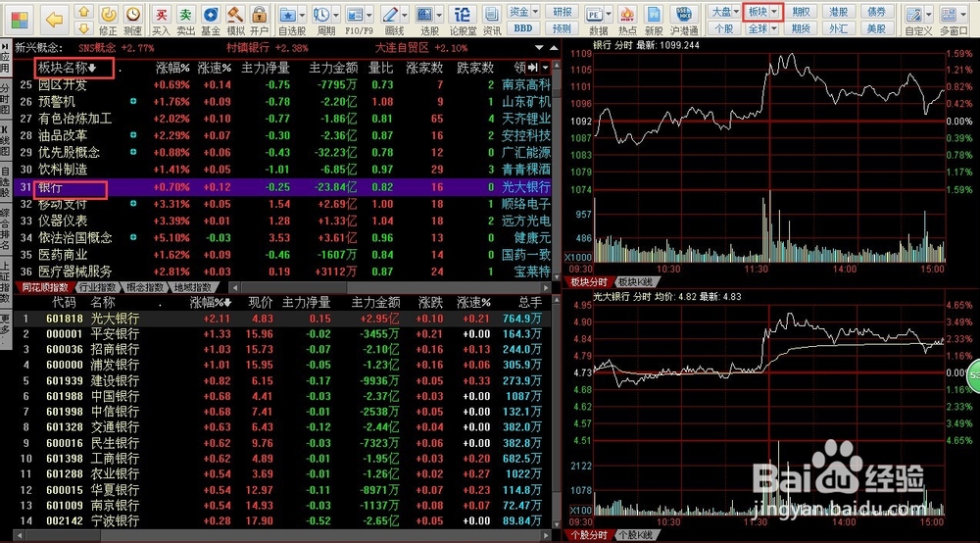The height and width of the screenshot is (543, 980).
Task: Click the BBD button
Action: pos(523,28)
